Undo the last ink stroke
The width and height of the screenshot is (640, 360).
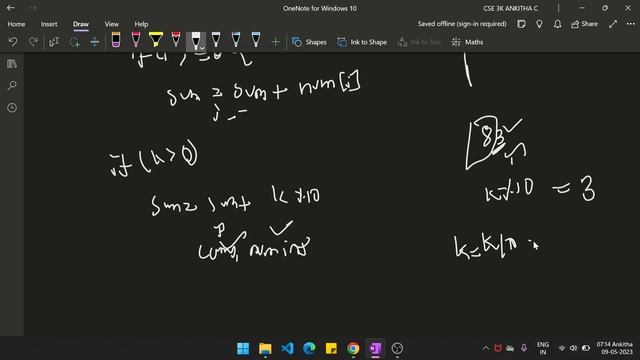(13, 42)
